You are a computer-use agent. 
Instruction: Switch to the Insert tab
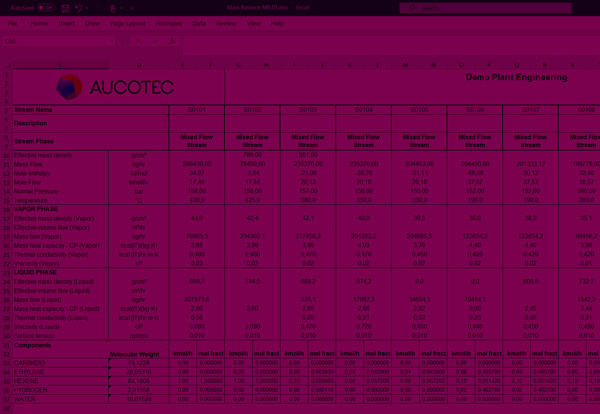(x=66, y=23)
